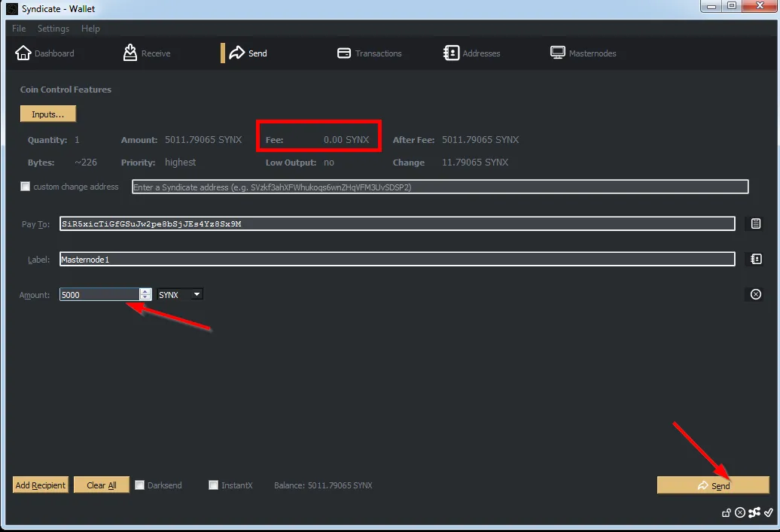Click the Change value 11.79065 SYNX
The image size is (780, 532).
475,162
